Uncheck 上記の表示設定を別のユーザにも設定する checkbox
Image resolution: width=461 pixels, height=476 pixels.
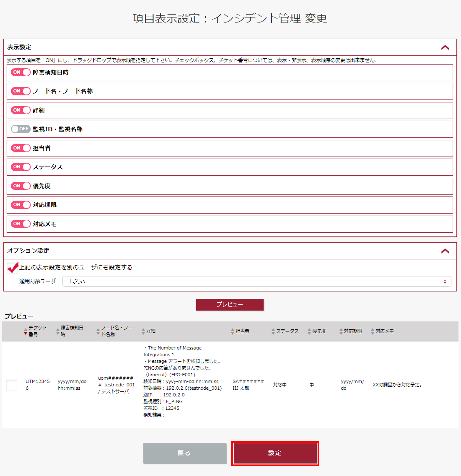click(x=12, y=268)
